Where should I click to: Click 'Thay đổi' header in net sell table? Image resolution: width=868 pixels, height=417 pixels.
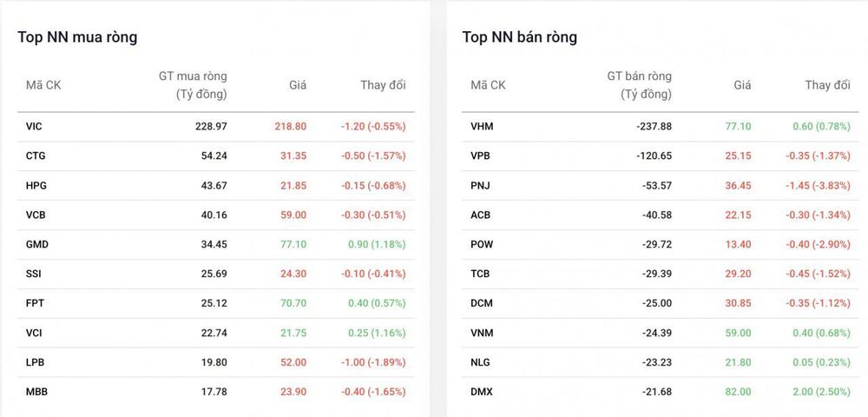point(827,85)
